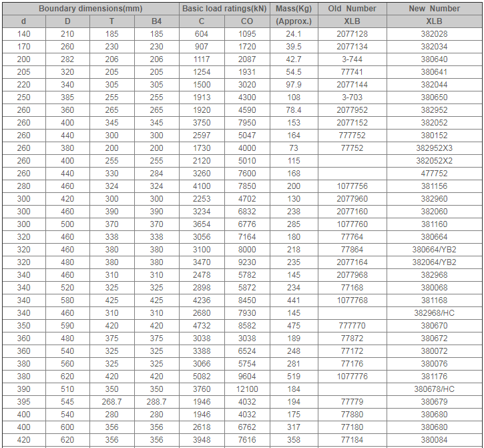The height and width of the screenshot is (448, 484).
Task: Click old number 3-744
Action: (x=352, y=59)
